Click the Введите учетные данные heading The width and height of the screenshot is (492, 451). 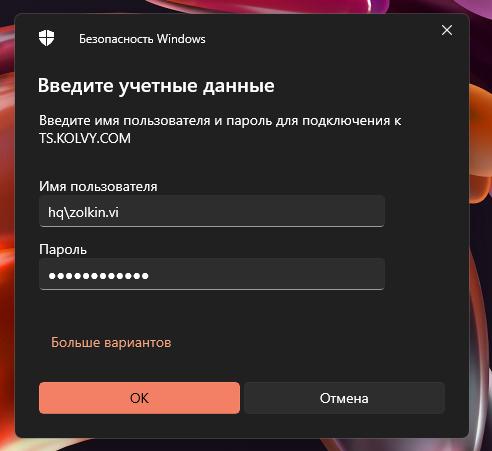pyautogui.click(x=156, y=86)
